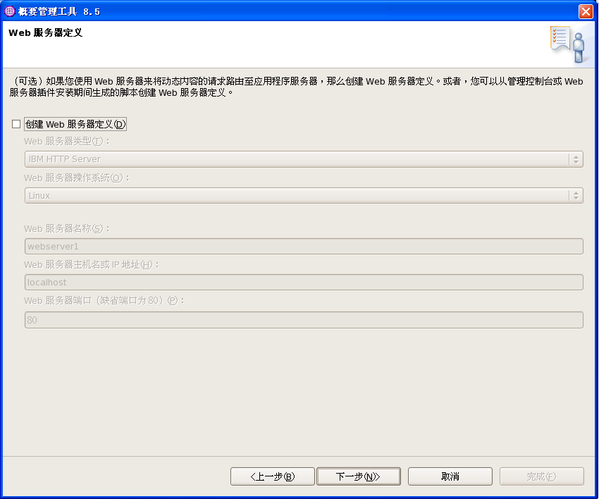Proceed with the 下一步(N) button
Image resolution: width=599 pixels, height=499 pixels.
(x=358, y=476)
